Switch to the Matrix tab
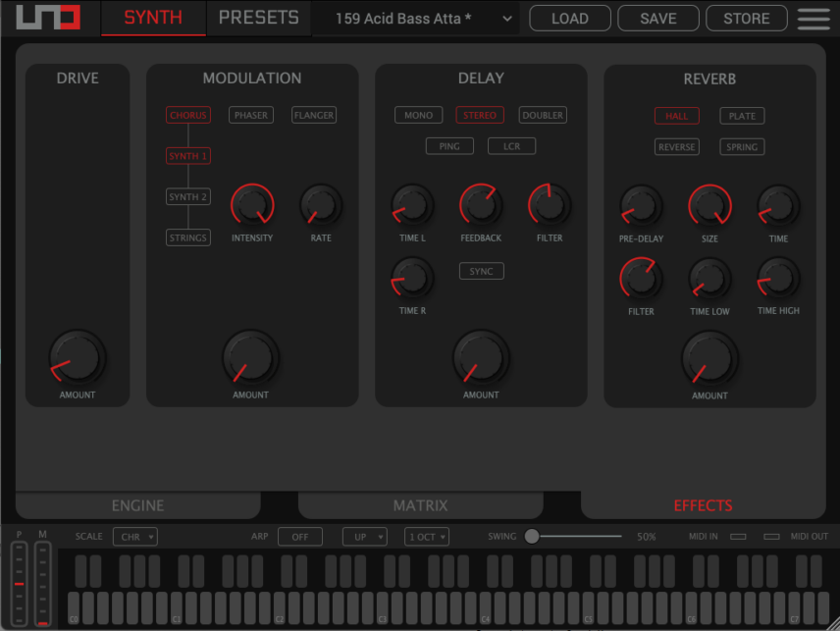 coord(420,505)
